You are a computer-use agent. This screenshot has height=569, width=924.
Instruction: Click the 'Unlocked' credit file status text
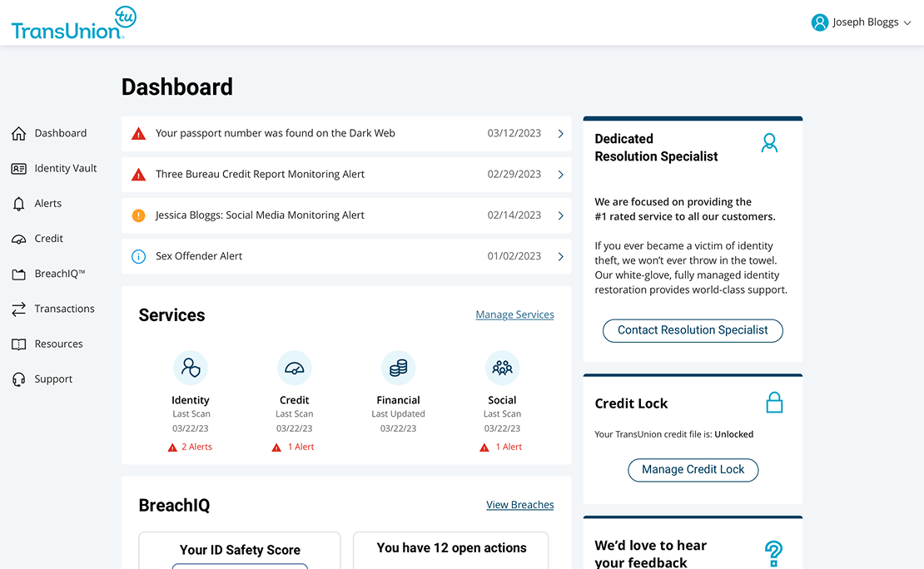(733, 434)
